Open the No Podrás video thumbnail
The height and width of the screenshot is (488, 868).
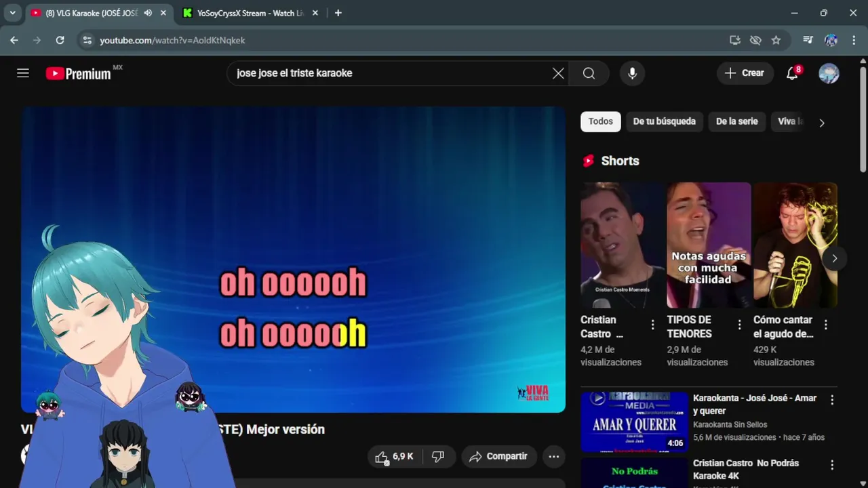634,473
